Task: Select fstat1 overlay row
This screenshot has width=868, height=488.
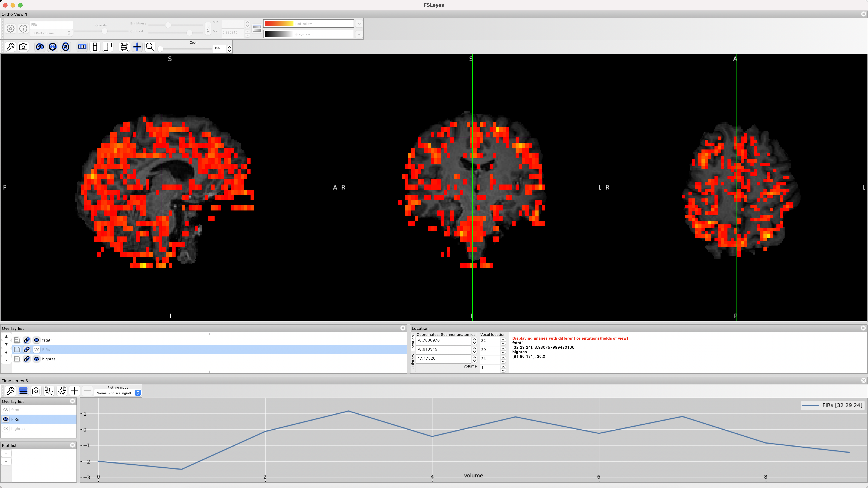Action: [209, 340]
